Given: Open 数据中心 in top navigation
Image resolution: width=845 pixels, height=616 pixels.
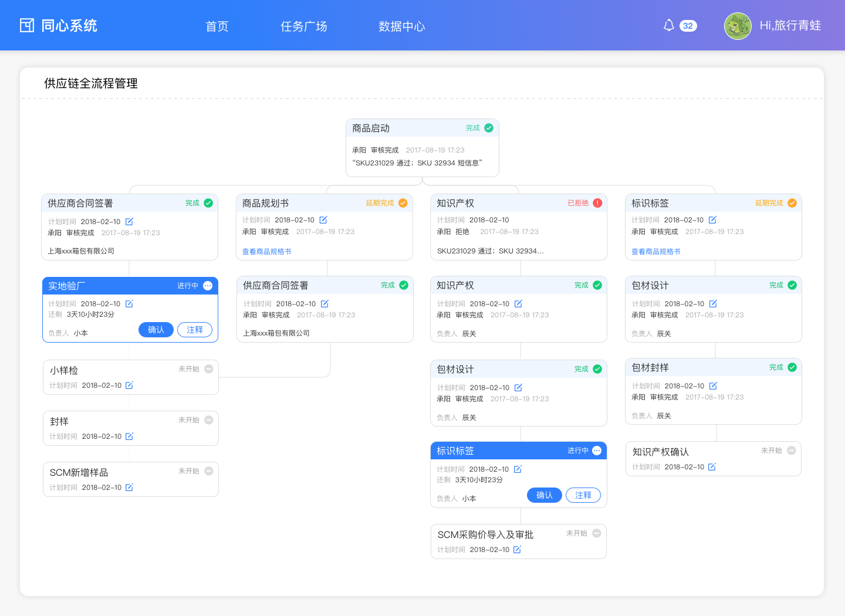Looking at the screenshot, I should pyautogui.click(x=401, y=26).
